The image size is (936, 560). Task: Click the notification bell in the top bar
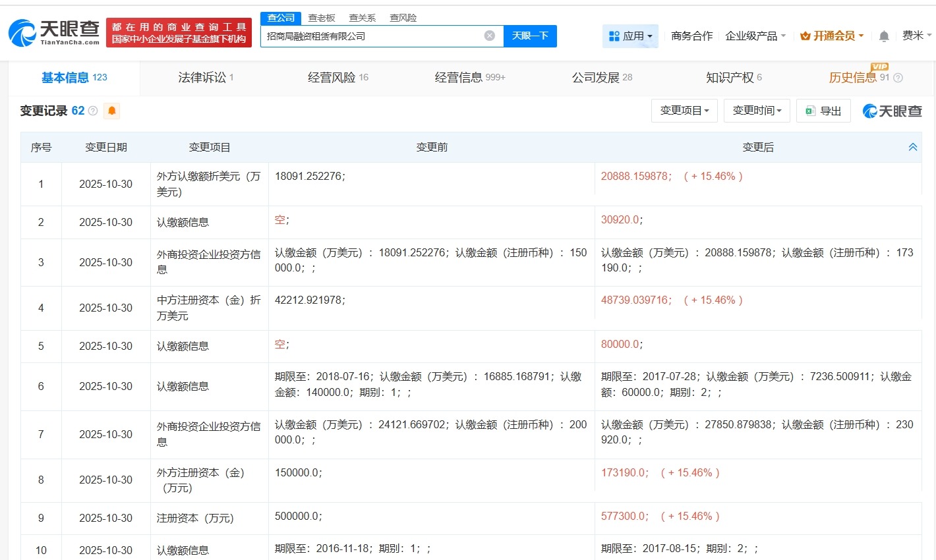(x=883, y=36)
